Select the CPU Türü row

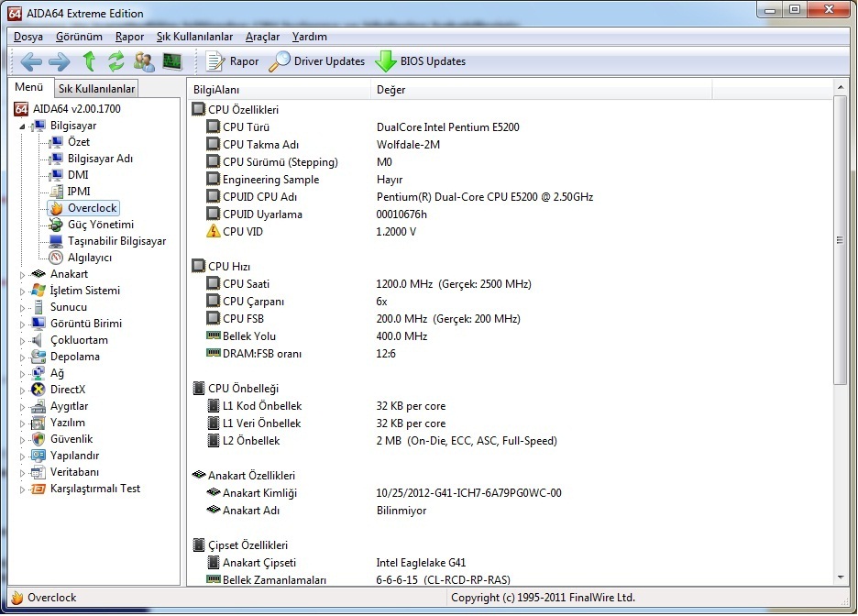(x=511, y=127)
